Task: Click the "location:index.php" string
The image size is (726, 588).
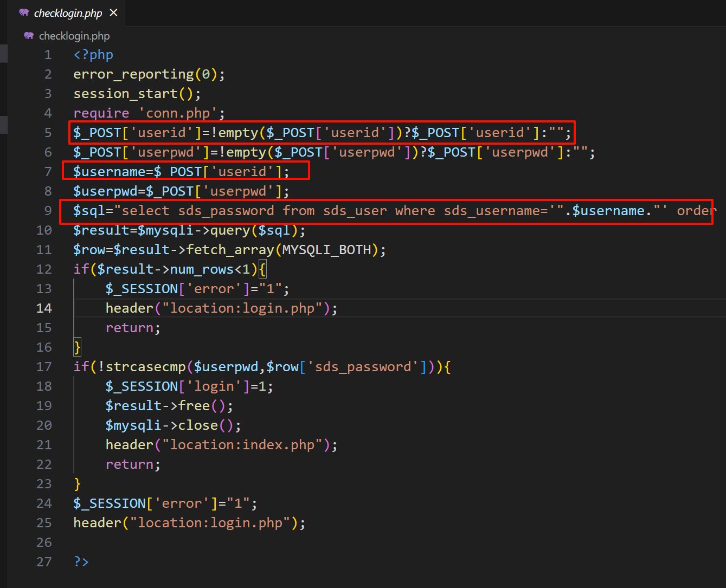Action: [242, 445]
